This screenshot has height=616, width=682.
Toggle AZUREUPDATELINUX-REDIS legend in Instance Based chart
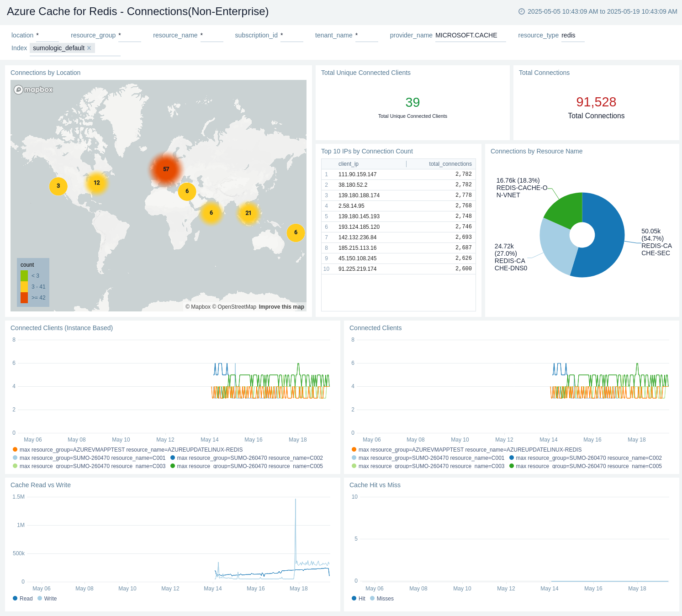(128, 450)
